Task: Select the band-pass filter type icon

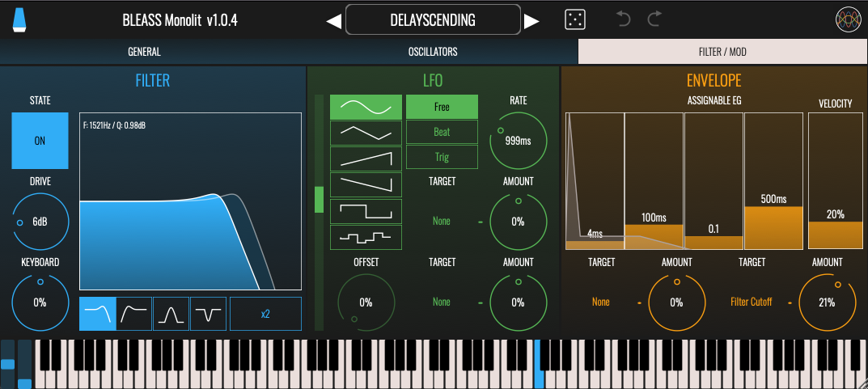Action: [171, 314]
